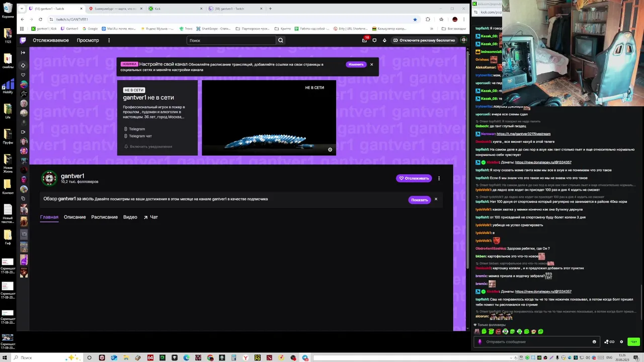Click the offline video player thumbnail
The width and height of the screenshot is (644, 362).
[x=269, y=118]
